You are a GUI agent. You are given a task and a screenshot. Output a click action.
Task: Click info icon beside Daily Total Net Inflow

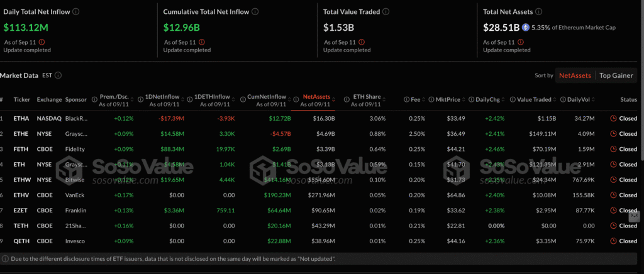[76, 12]
